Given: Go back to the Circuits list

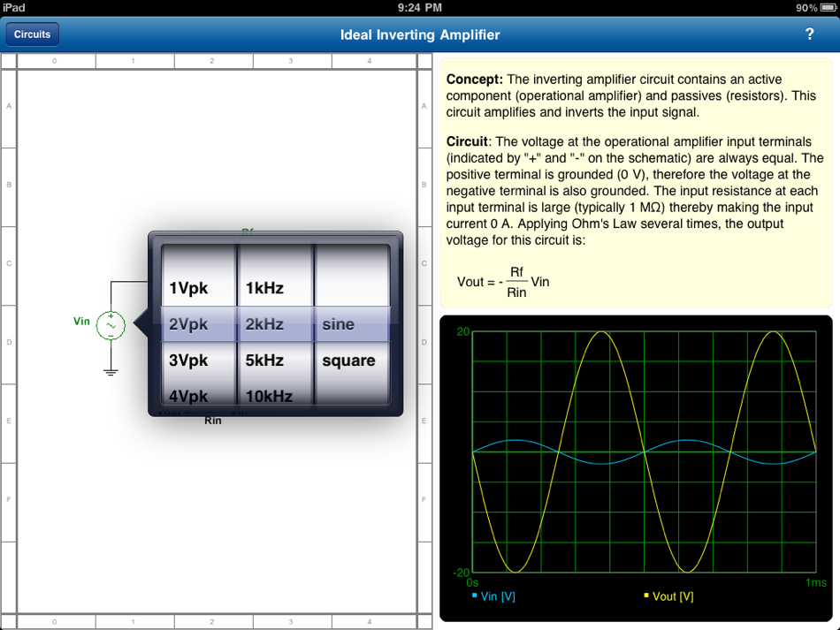Looking at the screenshot, I should click(x=32, y=34).
